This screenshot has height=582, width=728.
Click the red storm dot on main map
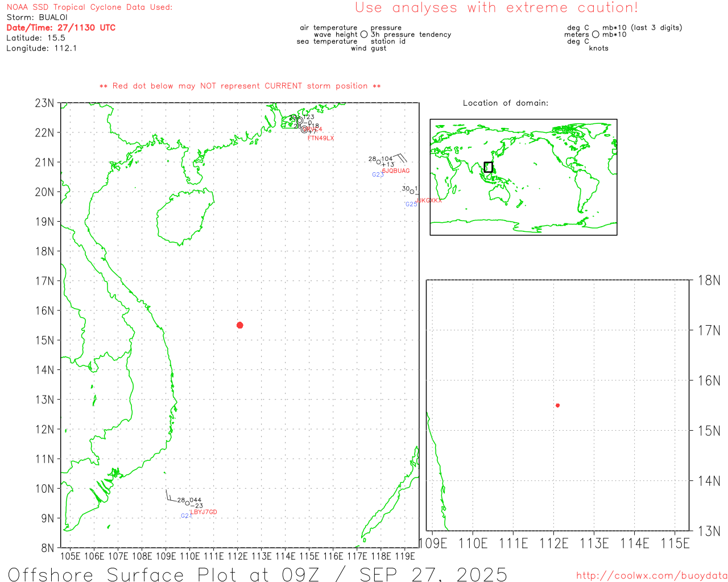click(x=239, y=325)
